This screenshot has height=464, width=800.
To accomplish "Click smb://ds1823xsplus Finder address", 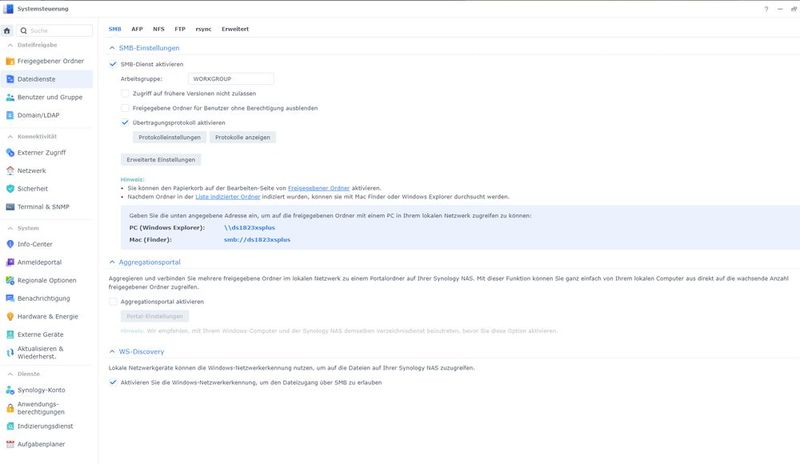I will click(257, 239).
